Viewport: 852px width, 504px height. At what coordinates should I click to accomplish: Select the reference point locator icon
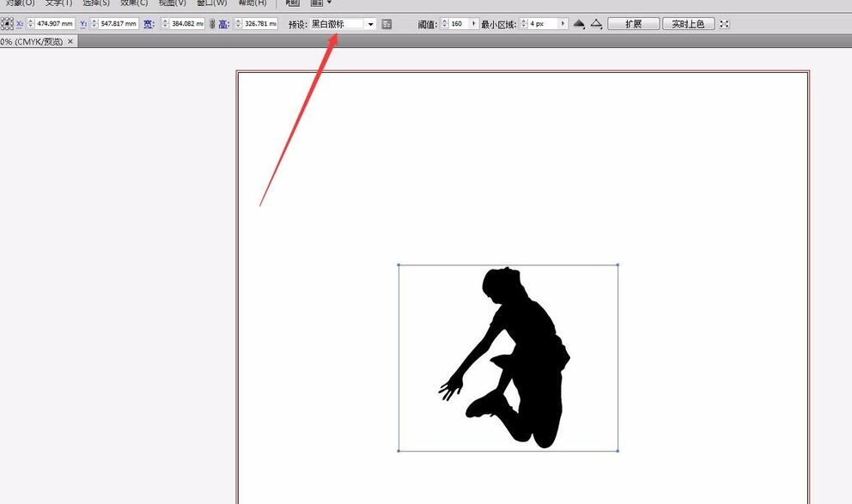(7, 24)
